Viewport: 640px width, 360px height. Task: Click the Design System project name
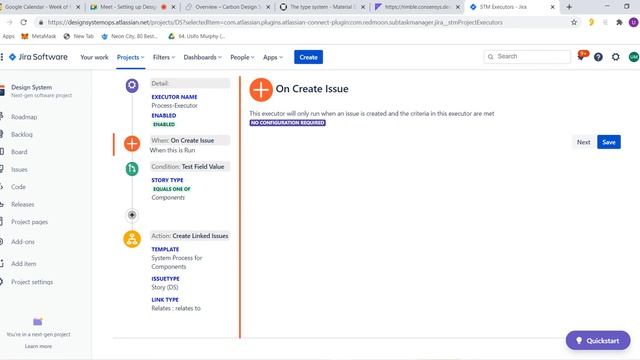click(x=31, y=87)
